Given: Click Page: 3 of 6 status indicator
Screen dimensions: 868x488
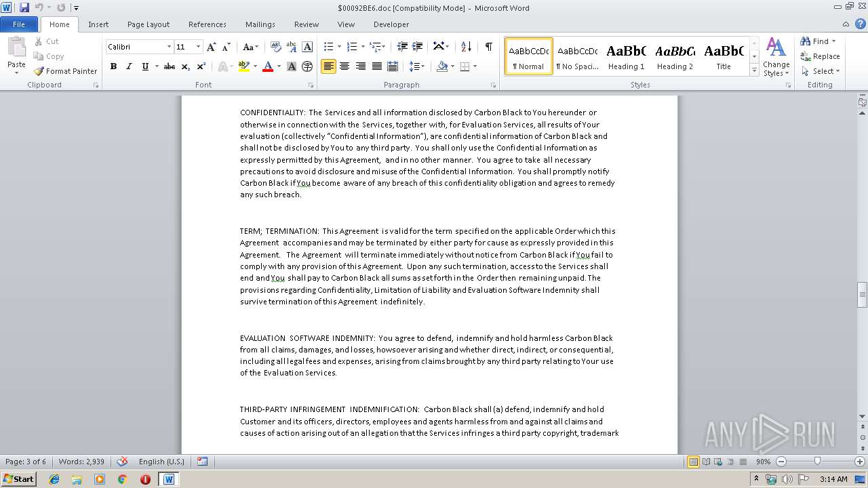Looking at the screenshot, I should point(26,462).
